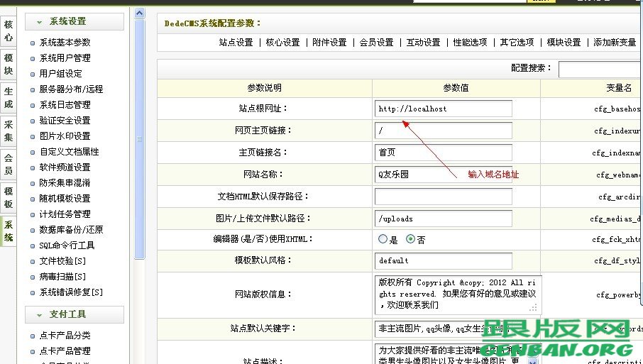Click the cfg_indexurl variable name
This screenshot has height=364, width=643.
point(617,131)
